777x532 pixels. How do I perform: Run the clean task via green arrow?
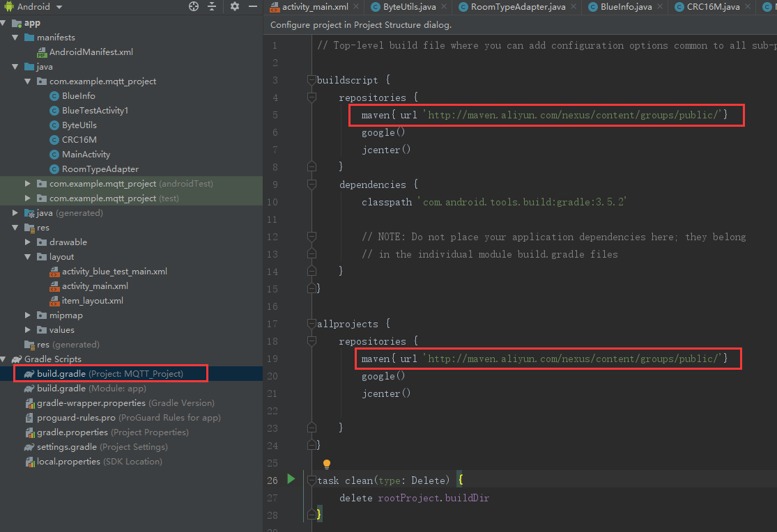click(x=291, y=479)
